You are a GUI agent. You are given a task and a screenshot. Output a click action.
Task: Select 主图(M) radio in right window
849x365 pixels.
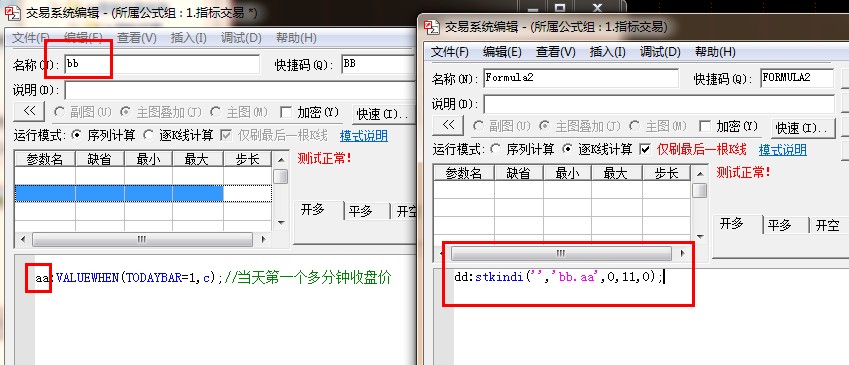pos(658,126)
